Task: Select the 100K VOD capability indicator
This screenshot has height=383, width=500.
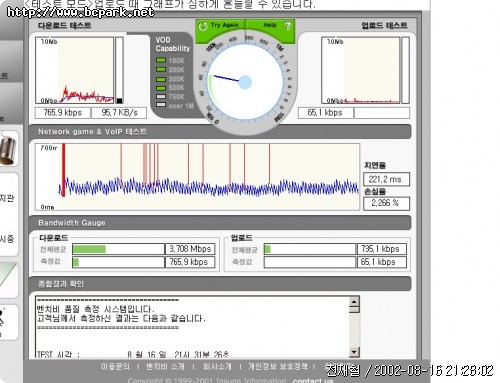Action: click(161, 60)
